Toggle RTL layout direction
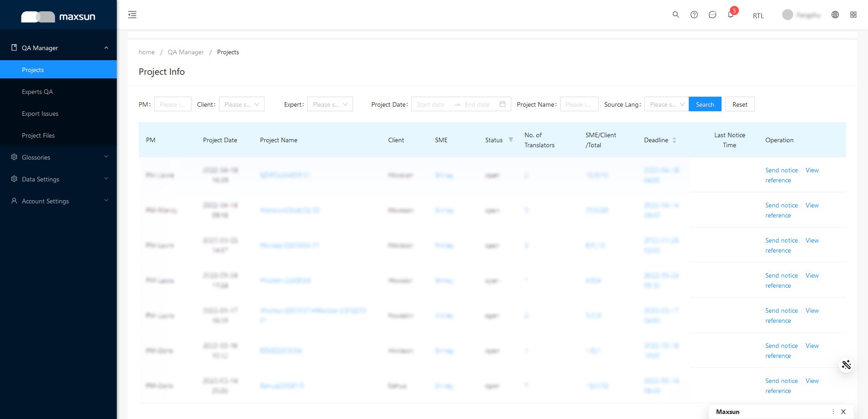This screenshot has width=868, height=419. (x=758, y=16)
